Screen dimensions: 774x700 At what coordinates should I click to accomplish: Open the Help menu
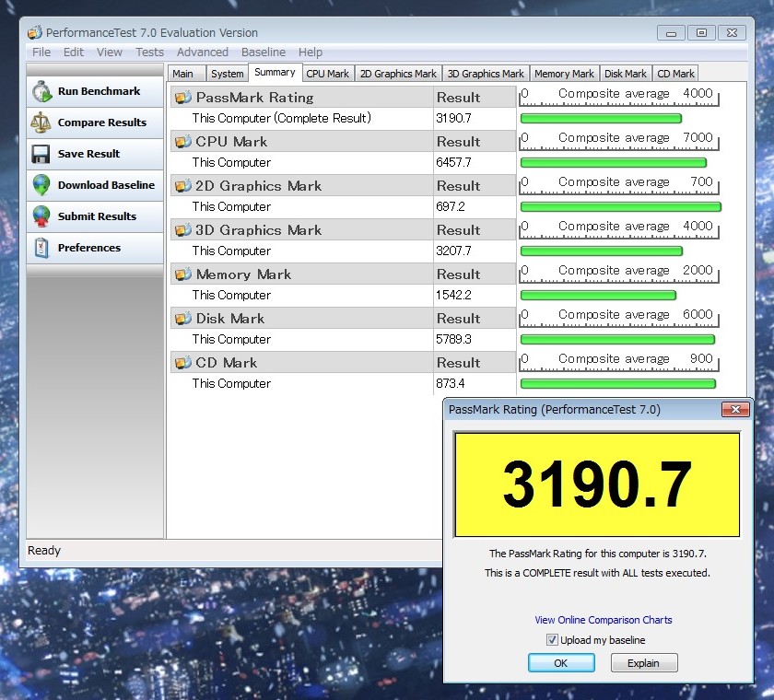[310, 52]
